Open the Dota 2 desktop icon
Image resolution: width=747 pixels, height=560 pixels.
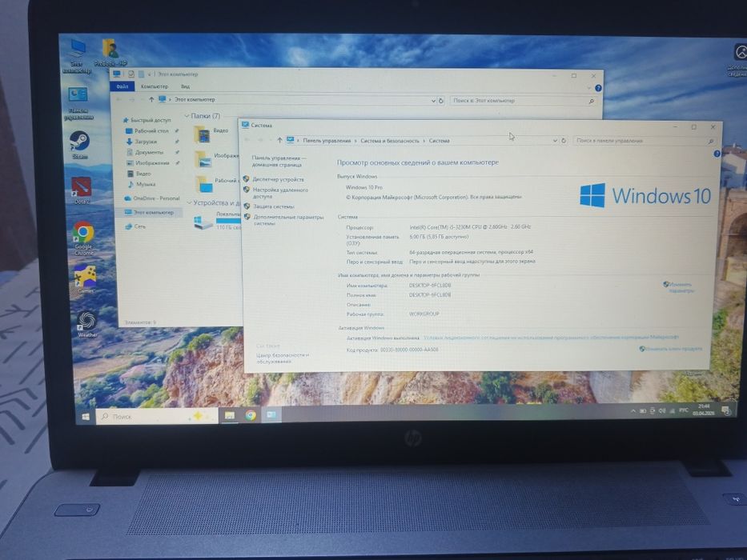[82, 190]
